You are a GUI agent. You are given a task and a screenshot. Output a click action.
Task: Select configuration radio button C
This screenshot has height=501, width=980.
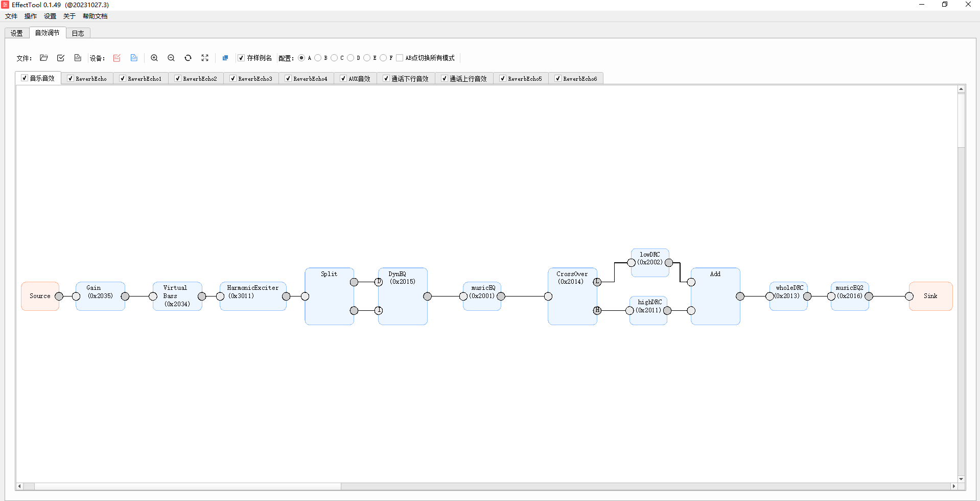tap(334, 58)
